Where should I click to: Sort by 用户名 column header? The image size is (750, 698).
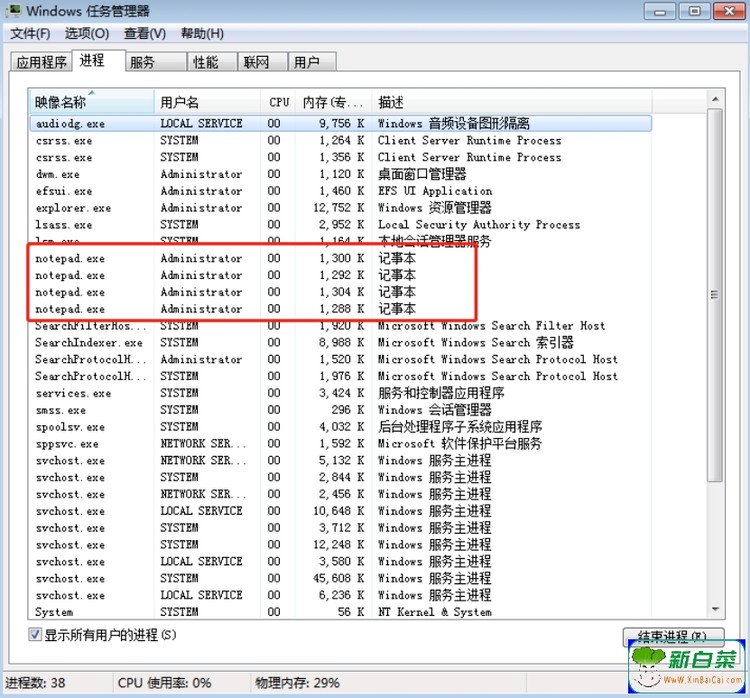click(208, 102)
